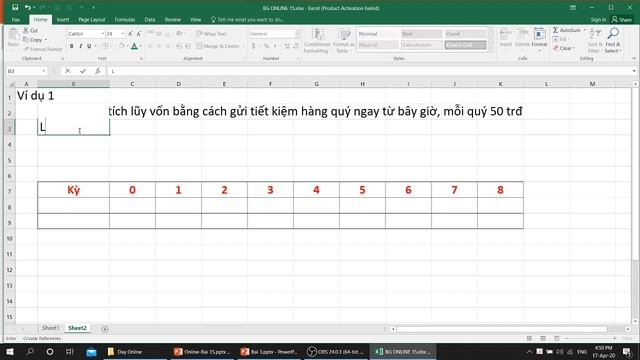640x360 pixels.
Task: Click the Sign in link
Action: pos(598,20)
